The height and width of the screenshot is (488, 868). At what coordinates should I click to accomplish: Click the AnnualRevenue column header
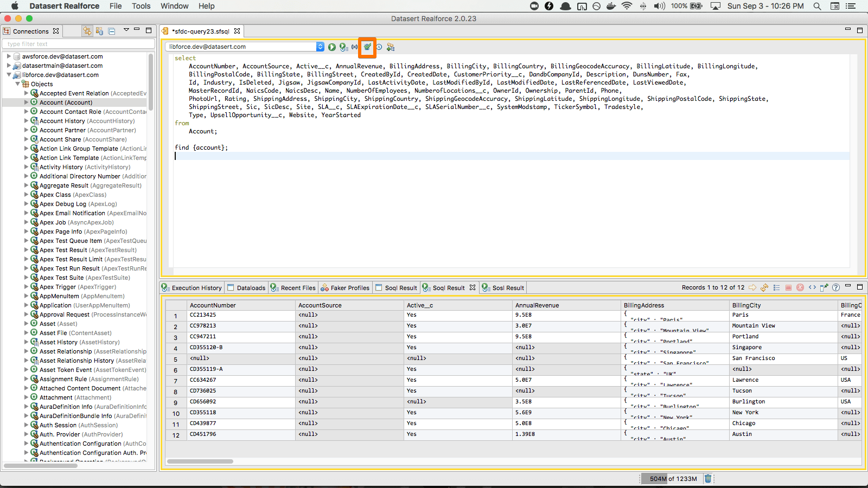[537, 305]
